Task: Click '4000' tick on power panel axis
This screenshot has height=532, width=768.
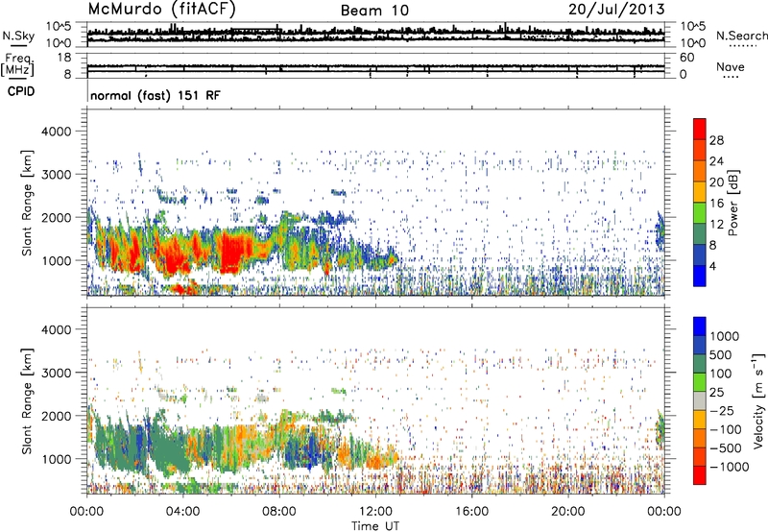Action: point(56,132)
